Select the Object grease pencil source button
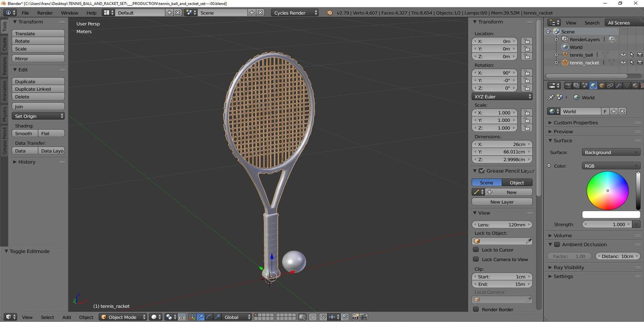Viewport: 644px width, 322px height. pos(517,182)
